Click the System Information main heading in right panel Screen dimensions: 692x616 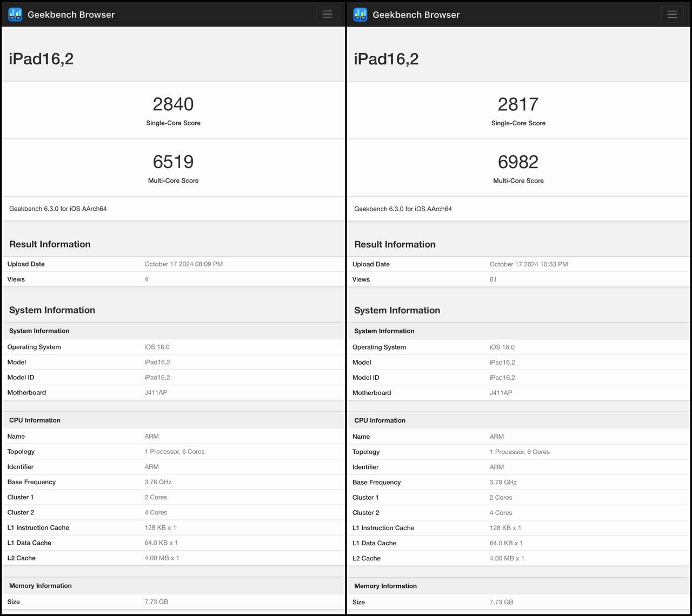[x=397, y=310]
